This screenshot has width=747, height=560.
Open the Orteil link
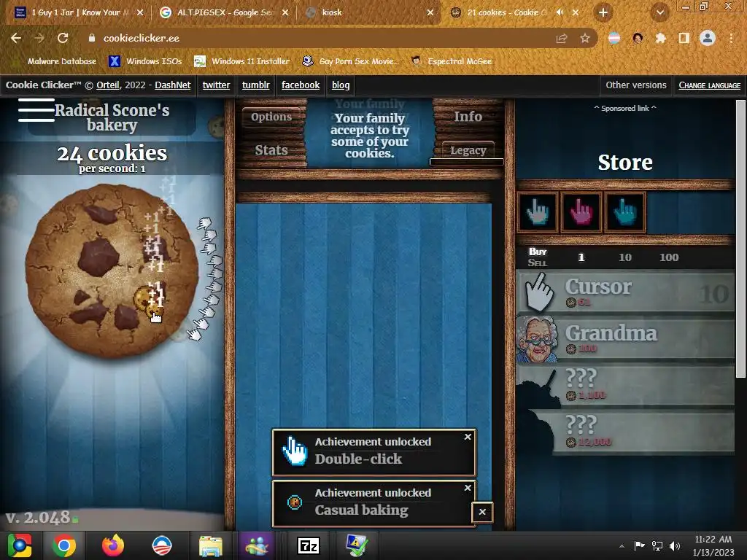coord(108,85)
